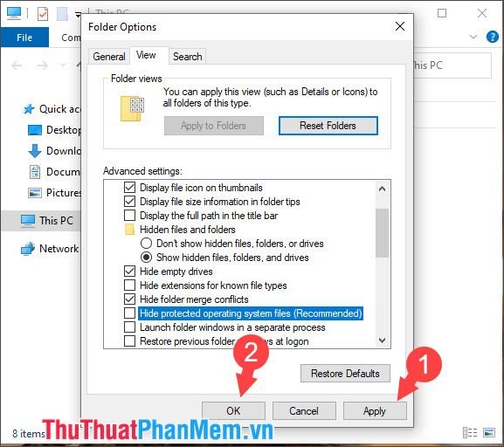Open the File menu in Explorer
The width and height of the screenshot is (504, 447).
tap(24, 38)
